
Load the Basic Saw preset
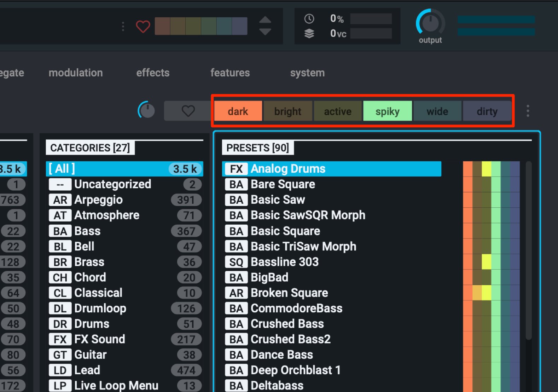tap(332, 200)
